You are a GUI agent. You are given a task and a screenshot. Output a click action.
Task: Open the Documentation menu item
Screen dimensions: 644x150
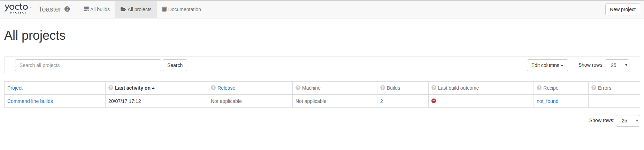click(182, 9)
